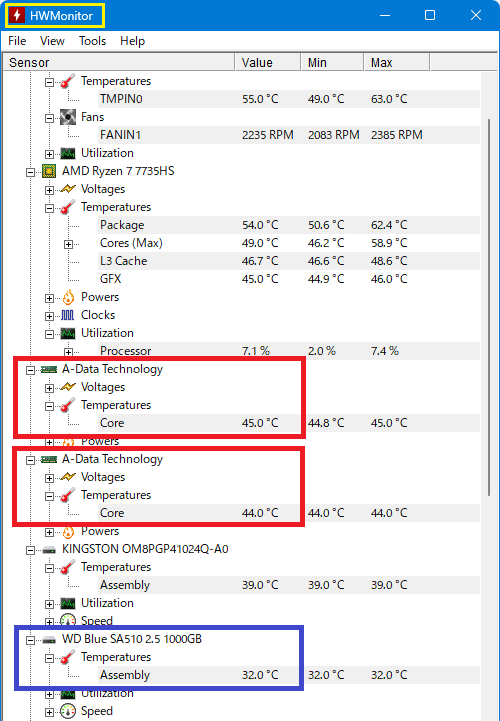Maximize the HWMonitor window

430,15
